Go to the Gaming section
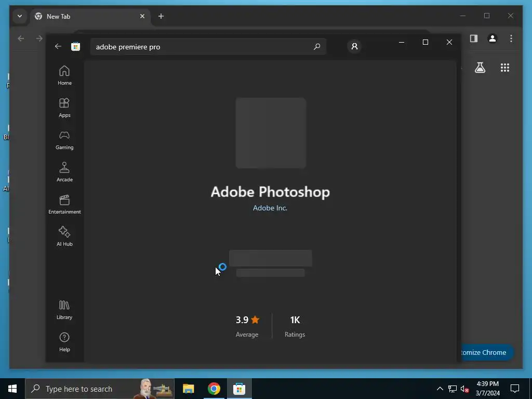532x399 pixels. point(64,140)
